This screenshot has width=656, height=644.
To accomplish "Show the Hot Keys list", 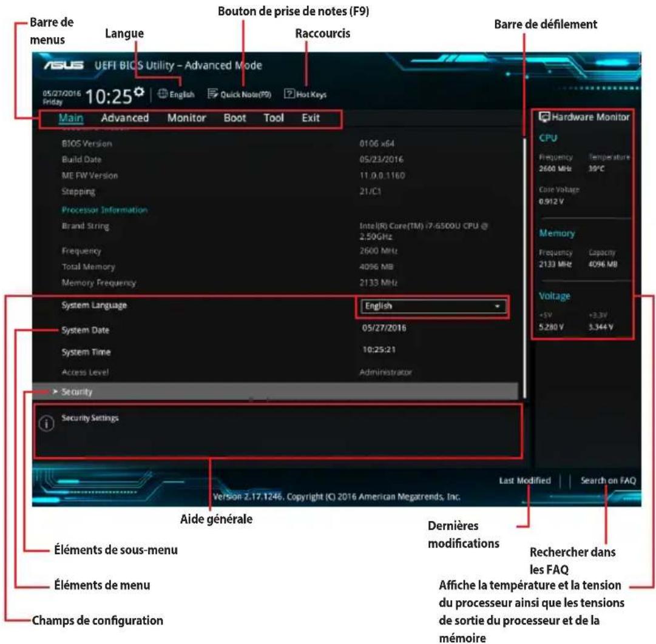I will click(305, 94).
